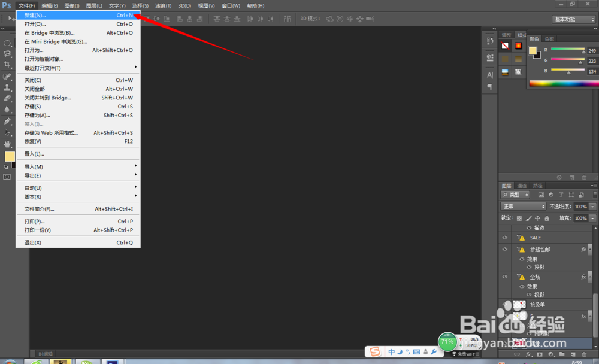Select the 抢免单 layer thumbnail

pyautogui.click(x=519, y=304)
